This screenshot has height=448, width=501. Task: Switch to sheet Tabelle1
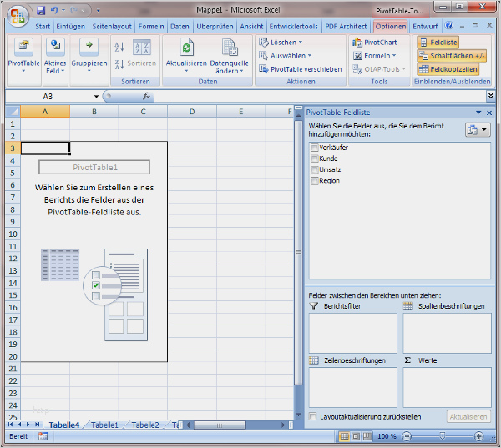tap(104, 425)
